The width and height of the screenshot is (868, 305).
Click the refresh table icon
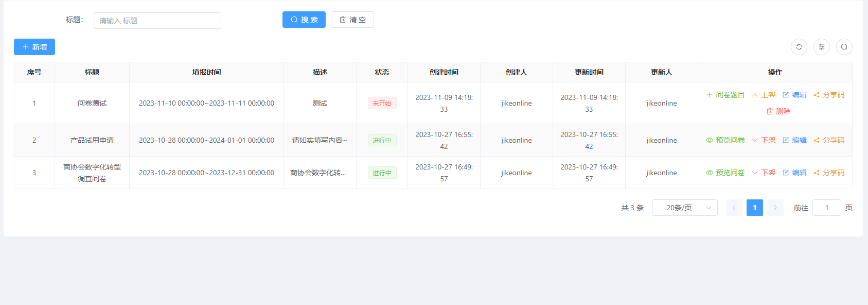point(799,47)
